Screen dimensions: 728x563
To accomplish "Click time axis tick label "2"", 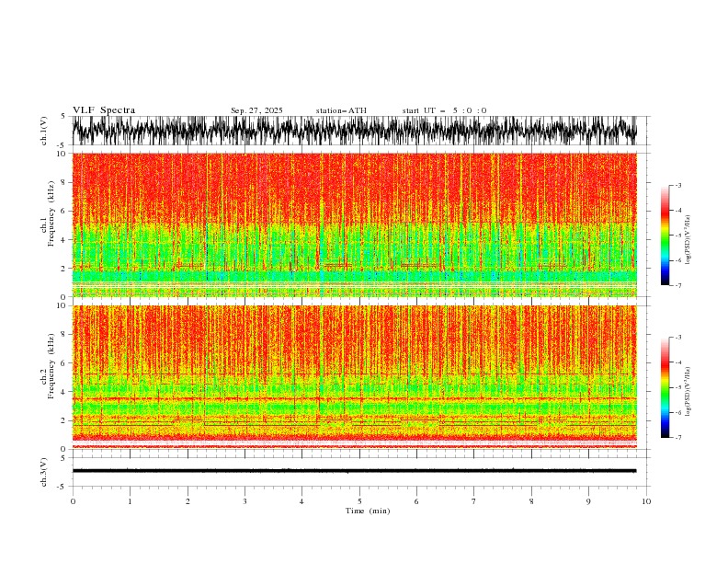I will point(188,501).
